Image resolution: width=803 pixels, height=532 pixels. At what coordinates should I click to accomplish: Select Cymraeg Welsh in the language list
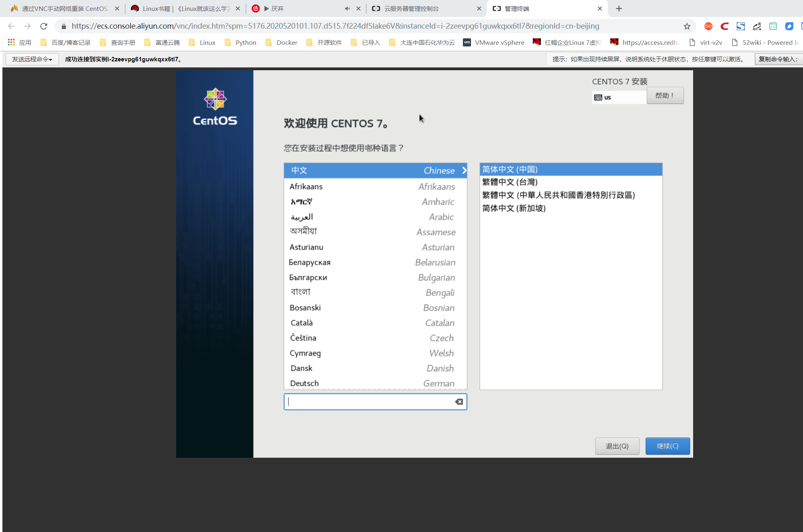[375, 353]
